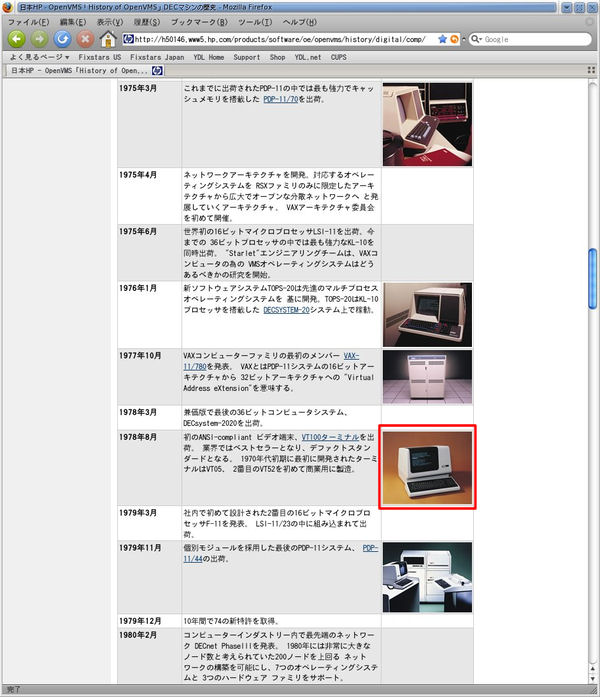The width and height of the screenshot is (600, 697).
Task: Click the VAX-11/780 cabinet photo
Action: 427,377
